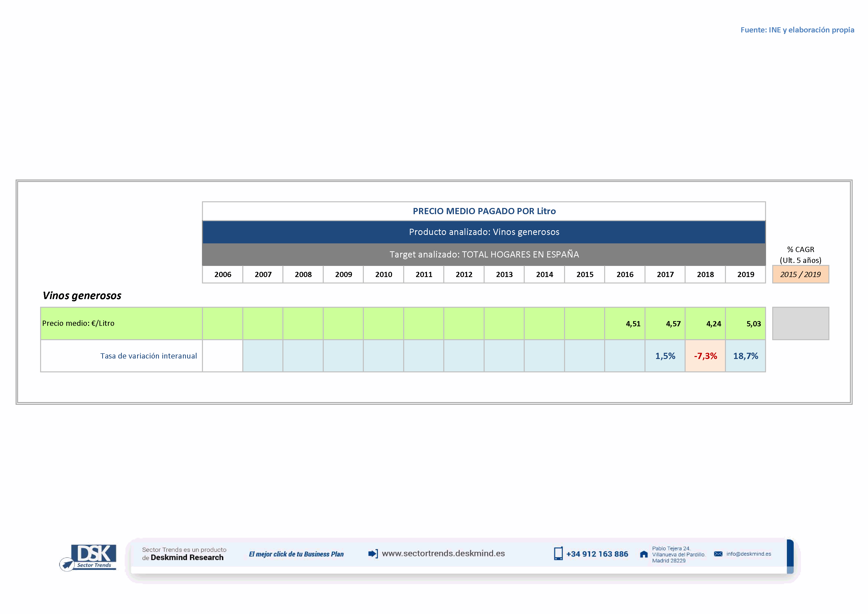Click the 'Fuente: INE y elaboración propia' text
868x614 pixels.
click(797, 30)
